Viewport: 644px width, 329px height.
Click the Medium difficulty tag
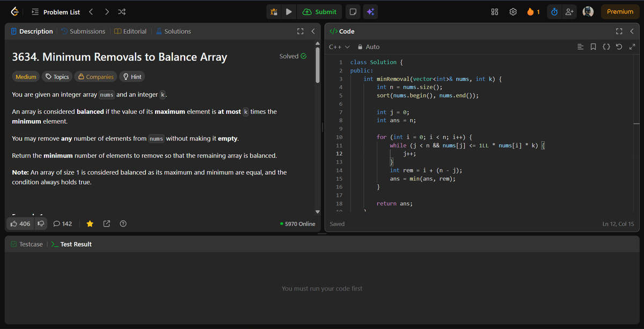tap(26, 77)
